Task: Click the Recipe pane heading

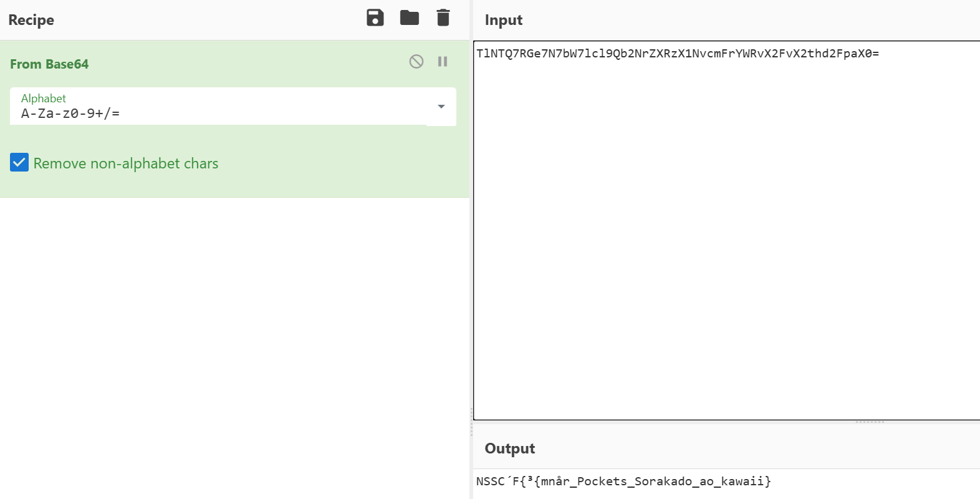Action: (x=31, y=20)
